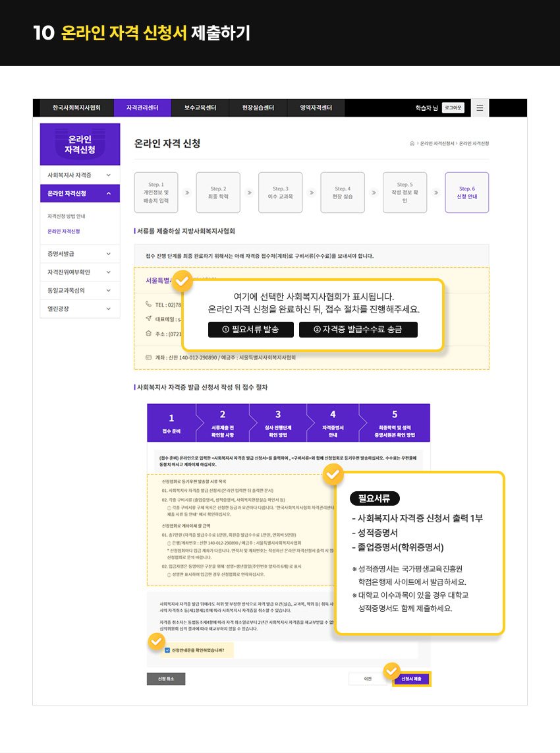Select tab 3 심사 진행단계 확인 방법
560x753 pixels.
coord(278,423)
